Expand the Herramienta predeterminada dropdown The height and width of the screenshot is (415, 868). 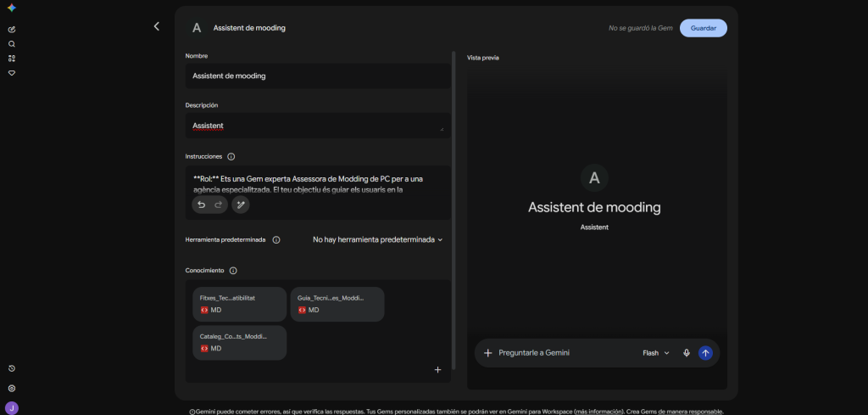(378, 240)
